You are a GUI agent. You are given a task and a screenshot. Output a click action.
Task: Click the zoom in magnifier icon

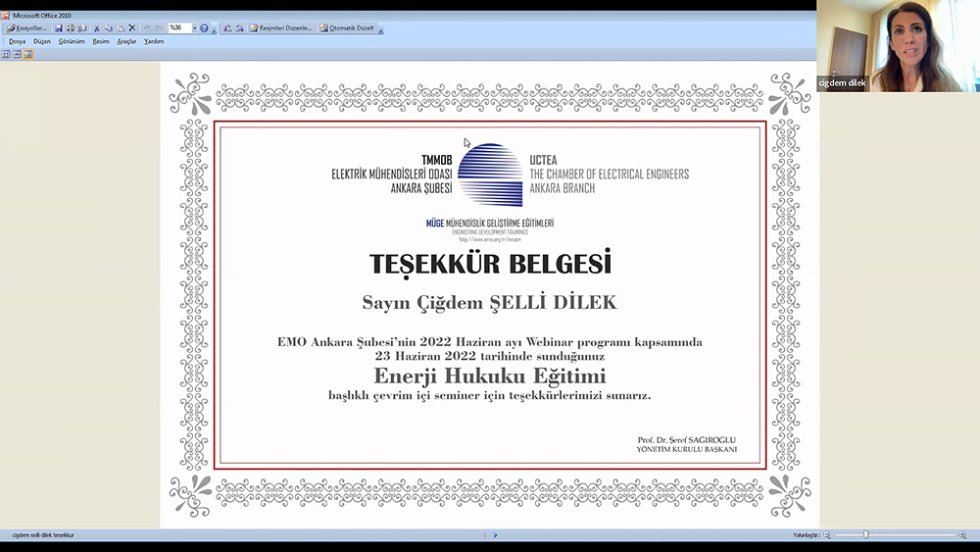click(x=962, y=535)
